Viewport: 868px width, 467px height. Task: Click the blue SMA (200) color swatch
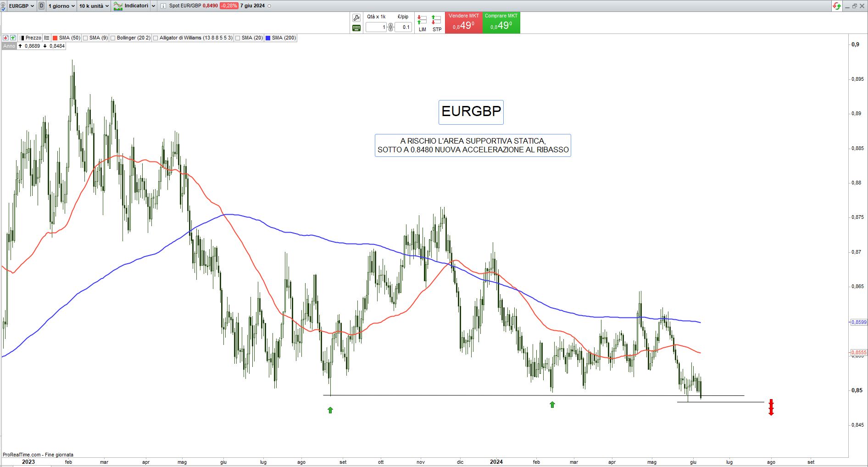point(268,38)
